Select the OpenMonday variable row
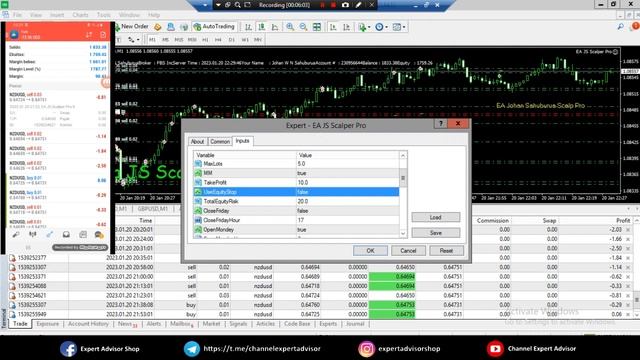640x360 pixels. tap(296, 229)
